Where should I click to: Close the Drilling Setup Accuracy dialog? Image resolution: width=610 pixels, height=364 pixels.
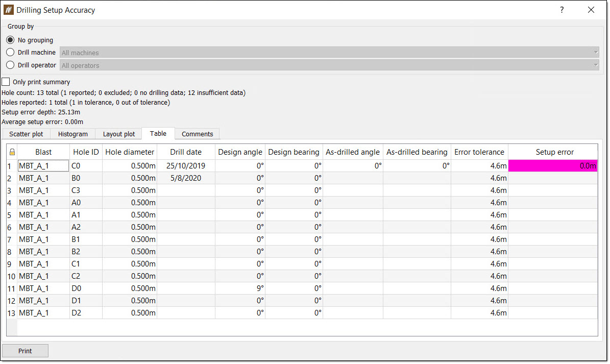point(591,10)
